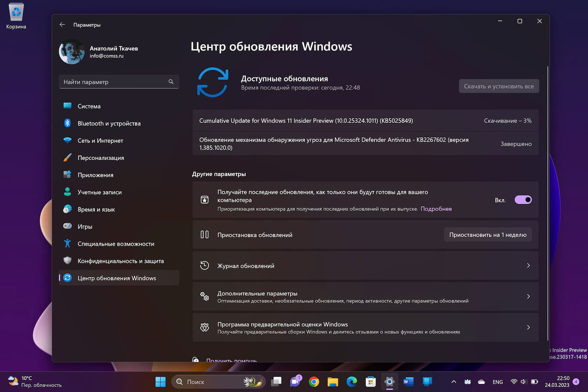This screenshot has height=392, width=588.
Task: Open the weather widget showing 10°C
Action: (35, 382)
